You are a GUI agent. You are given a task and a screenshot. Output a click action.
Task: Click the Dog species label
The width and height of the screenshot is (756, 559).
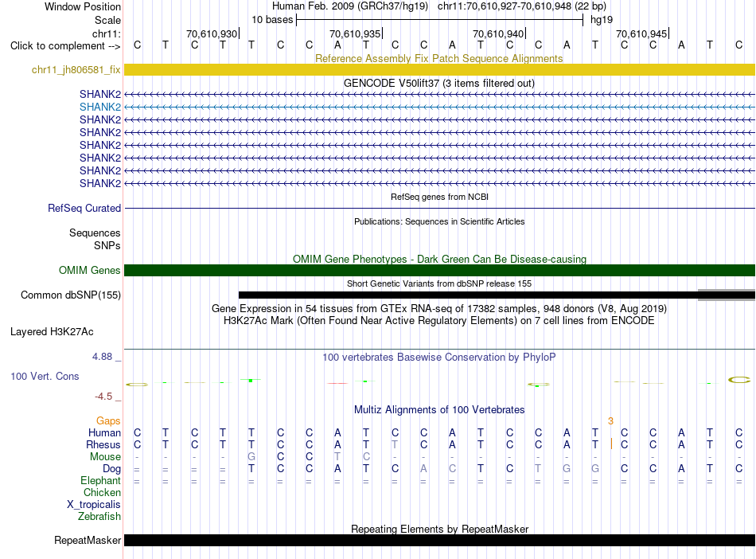(x=112, y=468)
